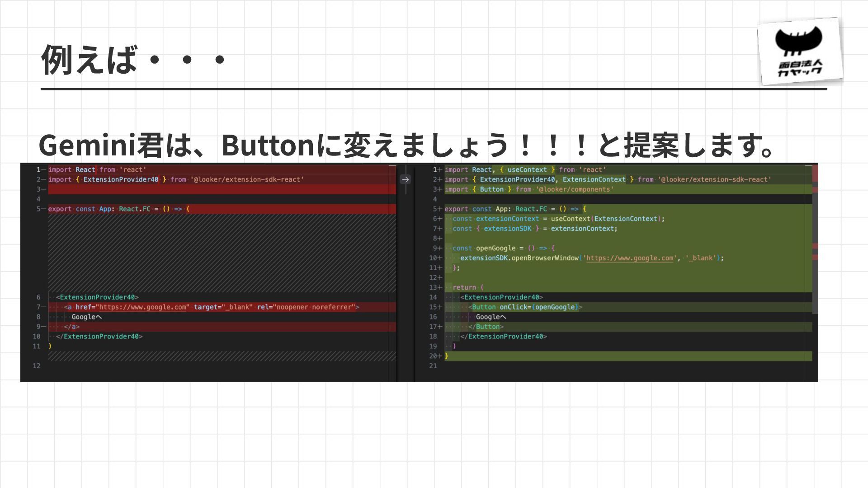This screenshot has width=868, height=488.
Task: Click the slide title 例えば・・・
Action: [133, 59]
